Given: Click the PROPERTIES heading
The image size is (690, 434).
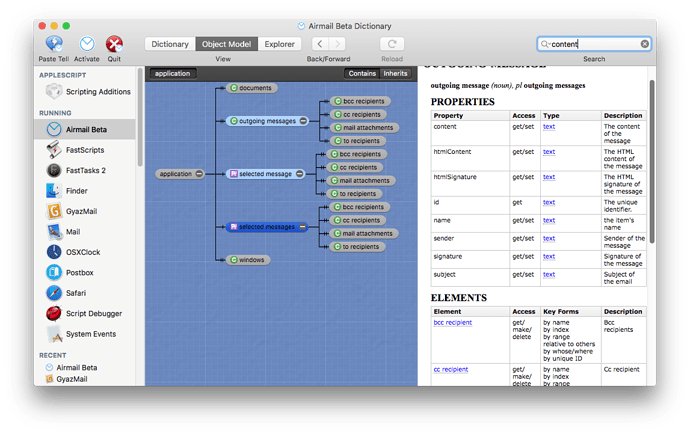Looking at the screenshot, I should click(x=462, y=102).
